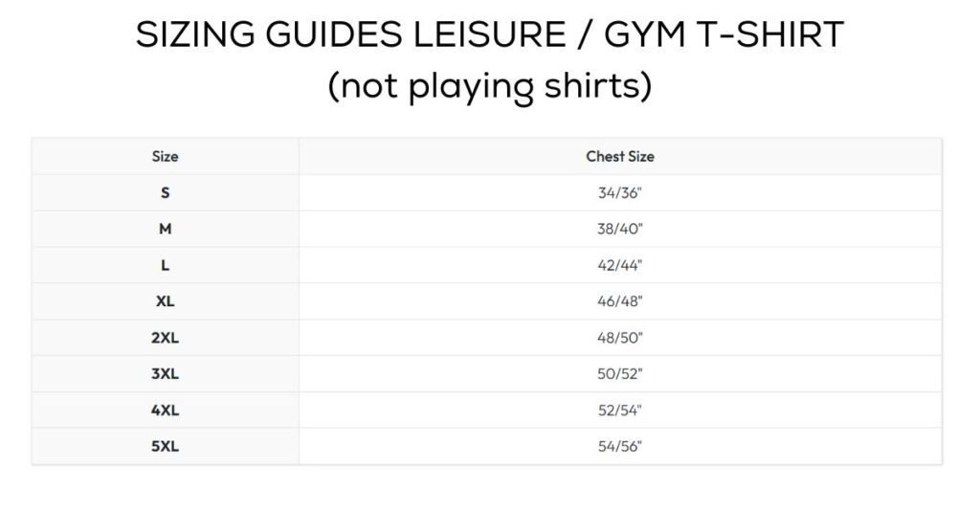Select the XL size cell
The width and height of the screenshot is (980, 513).
[x=165, y=301]
